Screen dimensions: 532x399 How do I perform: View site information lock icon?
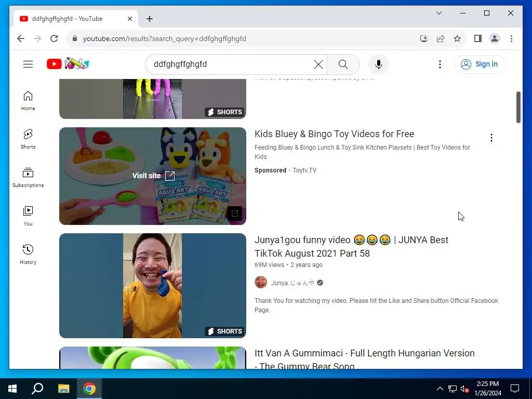click(x=75, y=38)
